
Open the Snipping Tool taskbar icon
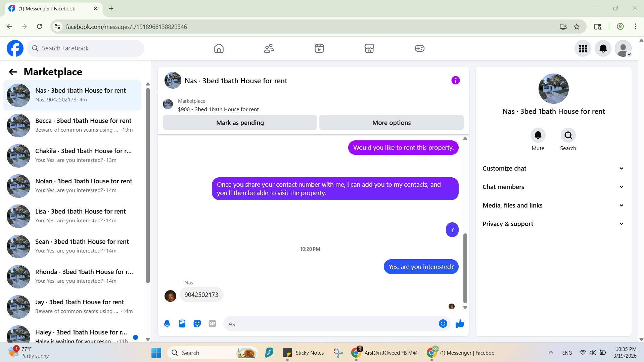point(338,353)
